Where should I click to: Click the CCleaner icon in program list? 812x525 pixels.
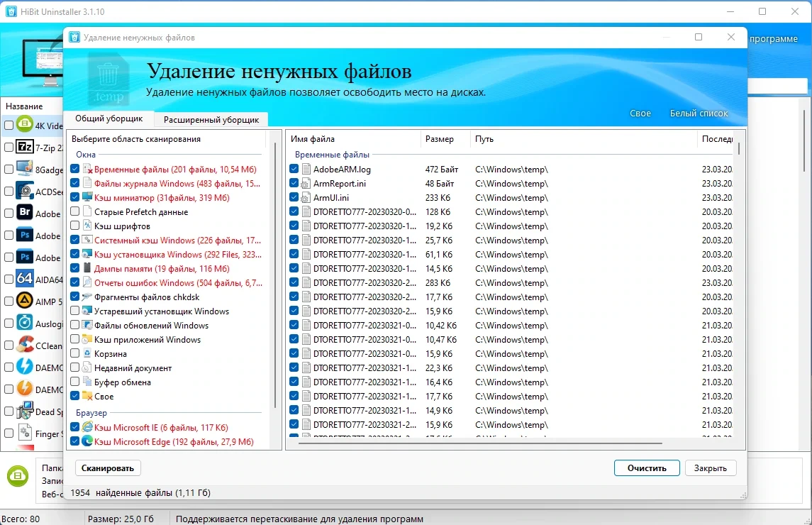[25, 345]
